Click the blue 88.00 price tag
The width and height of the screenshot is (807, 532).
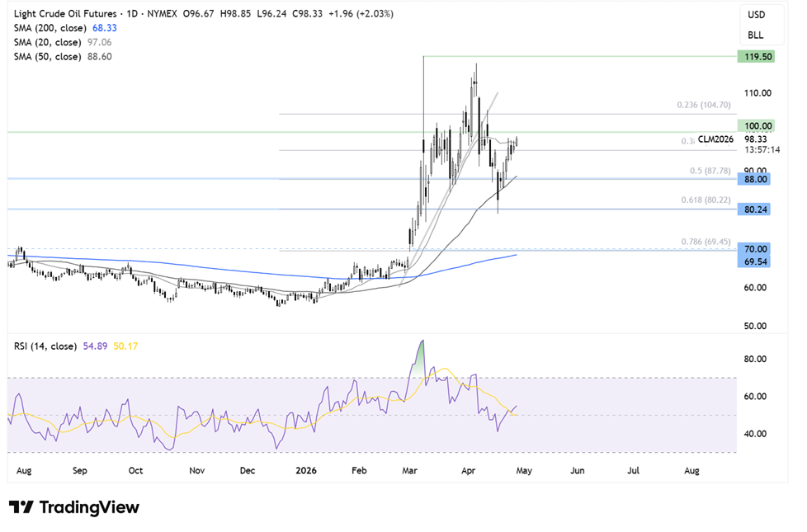point(753,179)
